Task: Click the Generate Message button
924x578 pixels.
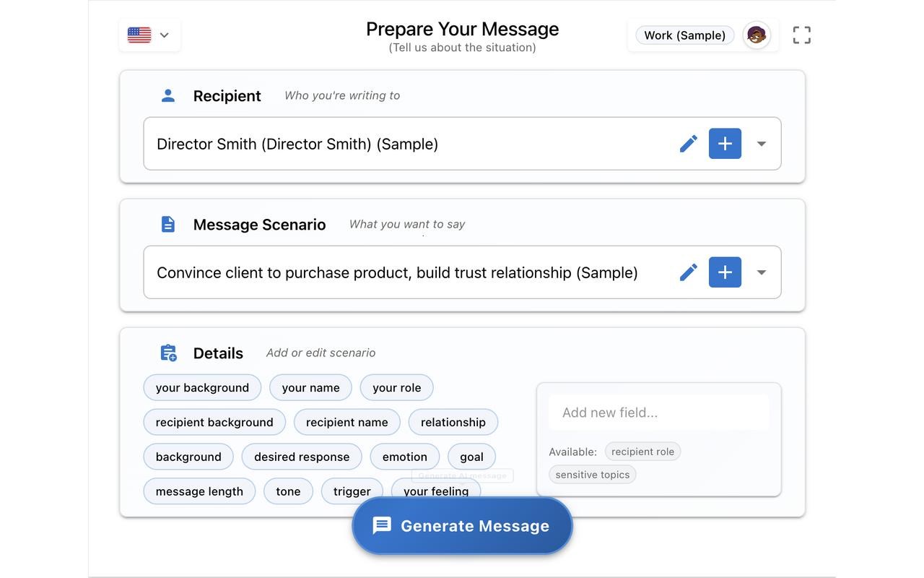Action: 462,526
